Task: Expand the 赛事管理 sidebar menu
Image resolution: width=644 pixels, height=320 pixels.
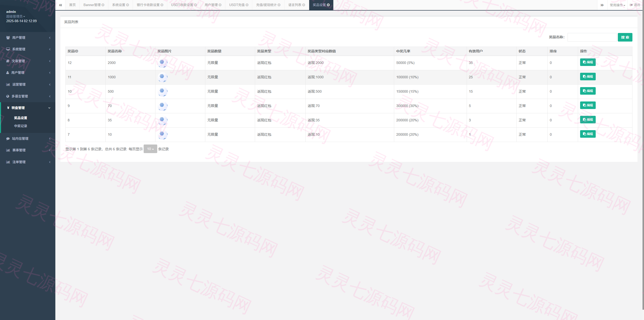Action: [x=28, y=150]
